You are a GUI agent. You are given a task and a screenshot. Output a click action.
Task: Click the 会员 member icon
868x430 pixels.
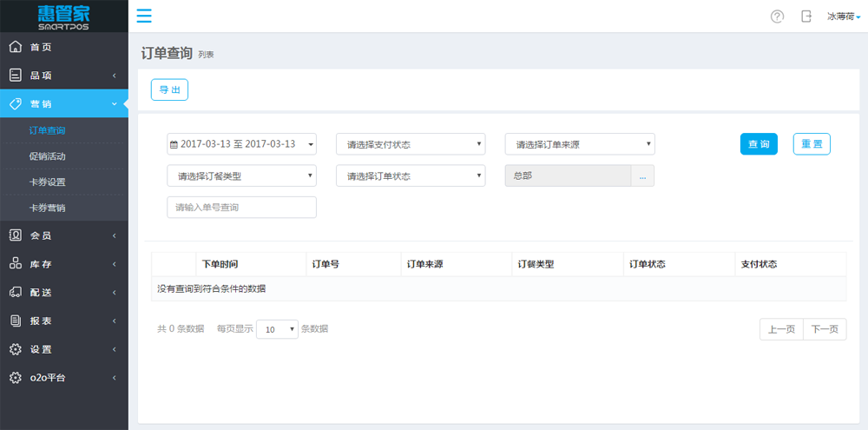pyautogui.click(x=16, y=235)
